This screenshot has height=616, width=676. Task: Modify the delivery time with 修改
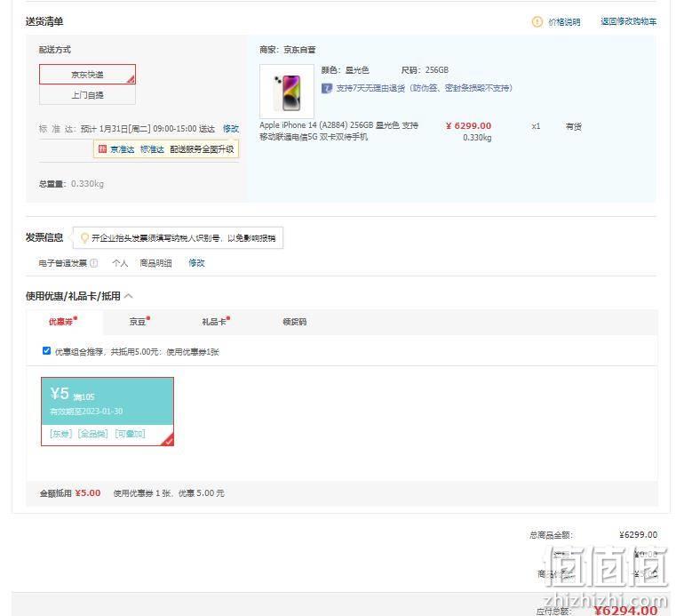click(x=231, y=129)
